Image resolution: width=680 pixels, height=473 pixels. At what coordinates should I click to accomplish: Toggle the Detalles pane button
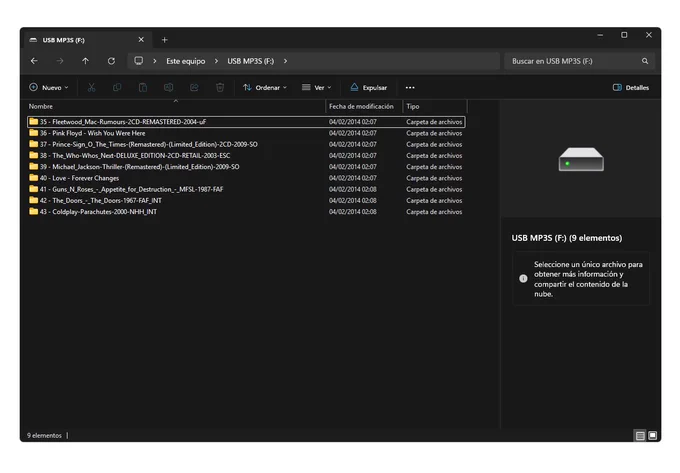[631, 88]
